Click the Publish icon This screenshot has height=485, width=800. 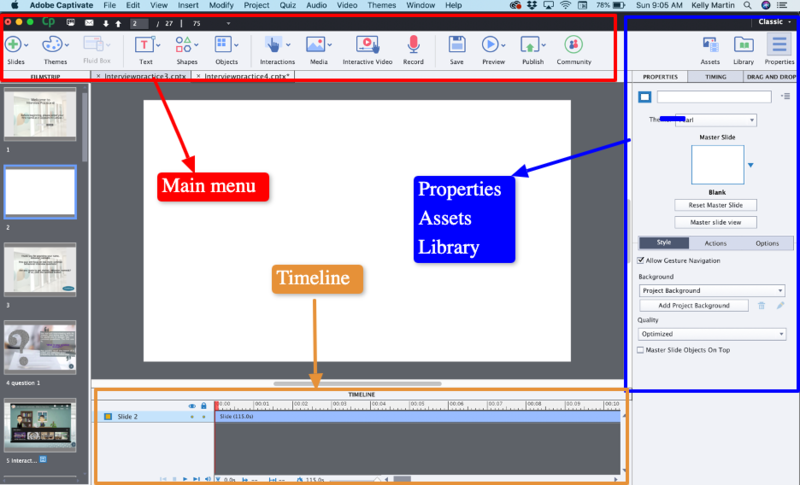(531, 44)
